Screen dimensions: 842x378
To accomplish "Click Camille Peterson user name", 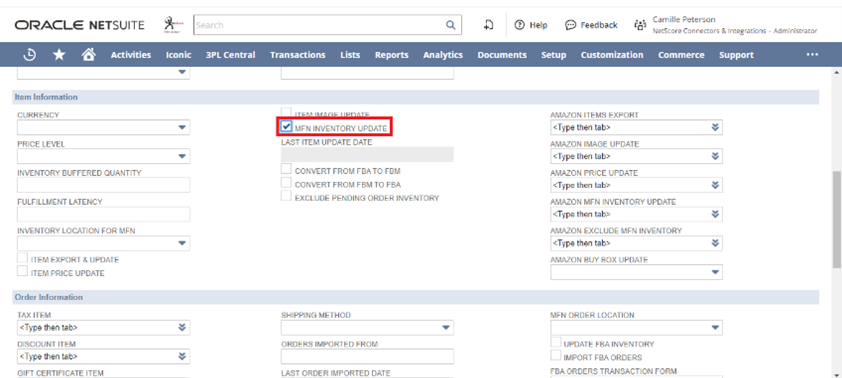I will (684, 19).
